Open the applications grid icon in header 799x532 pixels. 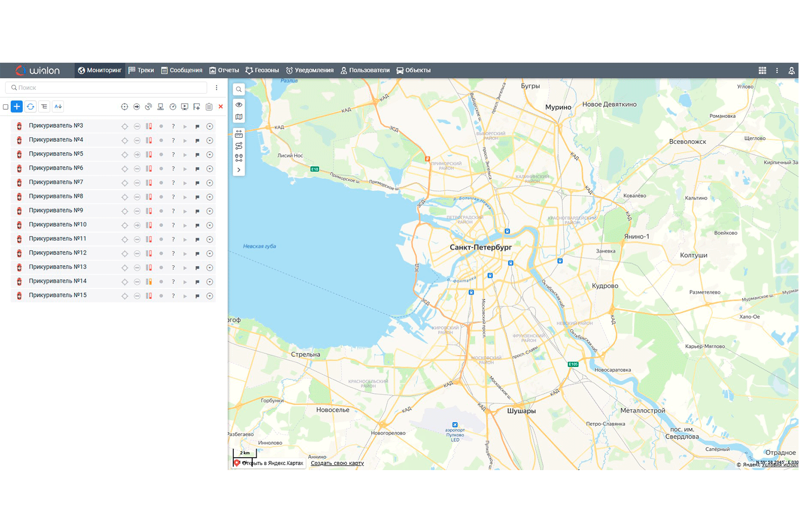pyautogui.click(x=762, y=70)
